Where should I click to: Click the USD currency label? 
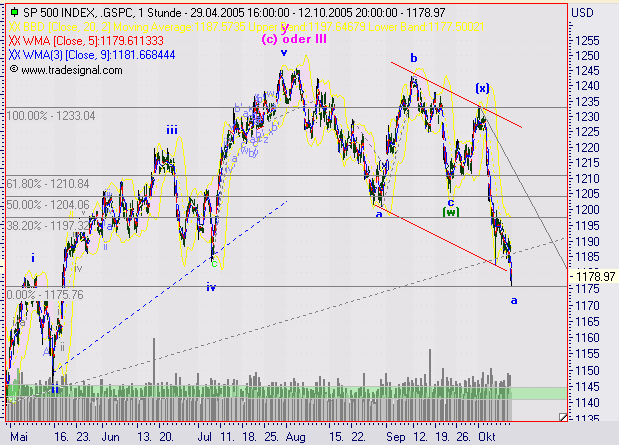point(582,13)
